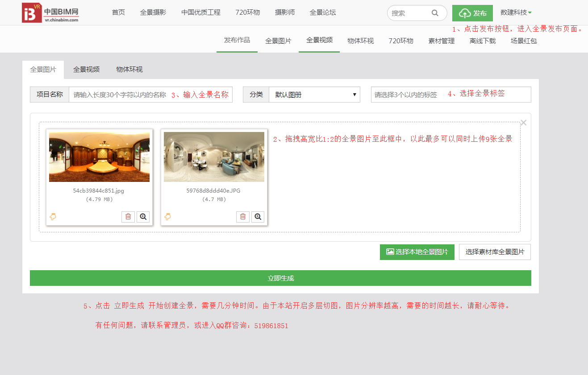
Task: Switch to the 全景图片 tab of the upload panel
Action: pos(43,70)
